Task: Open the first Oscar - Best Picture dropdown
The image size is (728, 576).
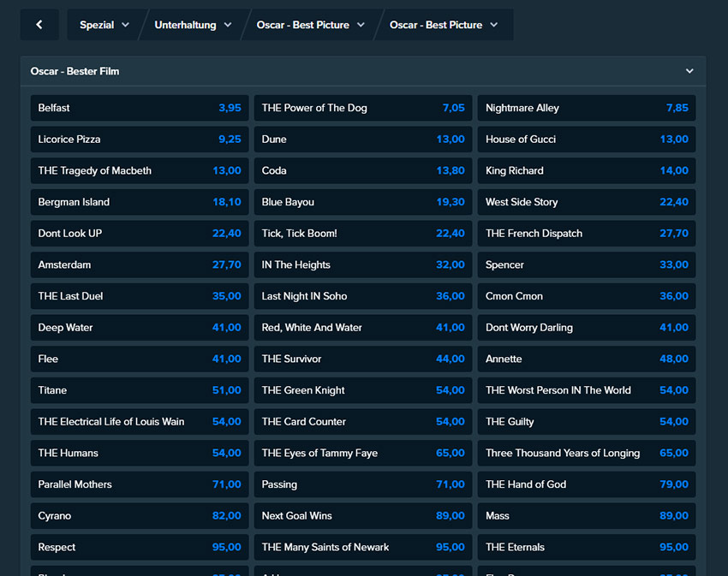Action: (310, 25)
